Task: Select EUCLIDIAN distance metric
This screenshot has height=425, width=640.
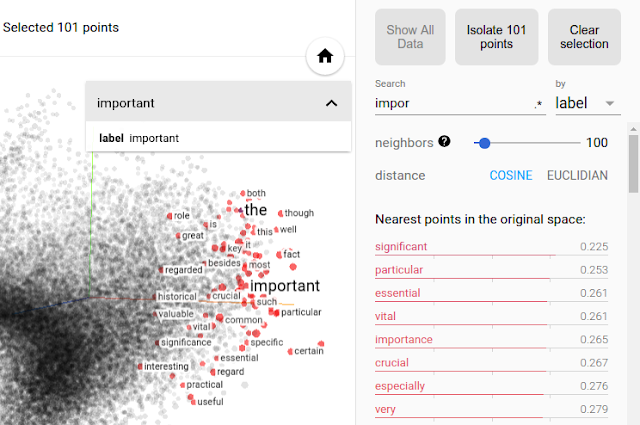Action: pyautogui.click(x=577, y=176)
